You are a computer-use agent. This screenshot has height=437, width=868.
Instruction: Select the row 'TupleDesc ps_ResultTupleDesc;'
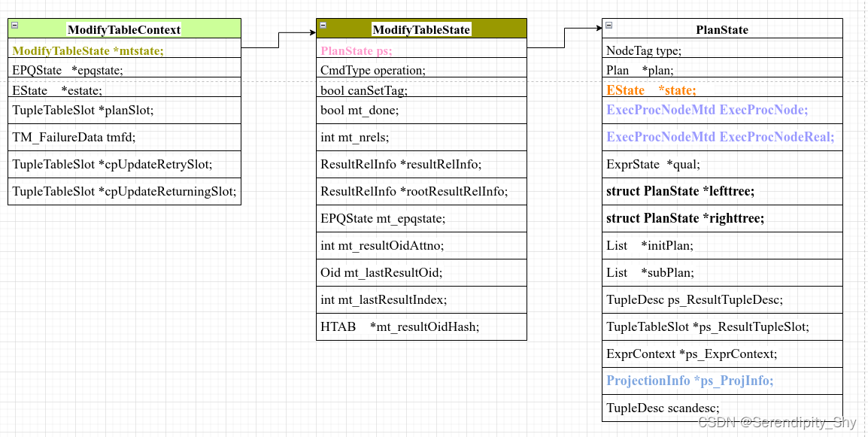tap(722, 299)
